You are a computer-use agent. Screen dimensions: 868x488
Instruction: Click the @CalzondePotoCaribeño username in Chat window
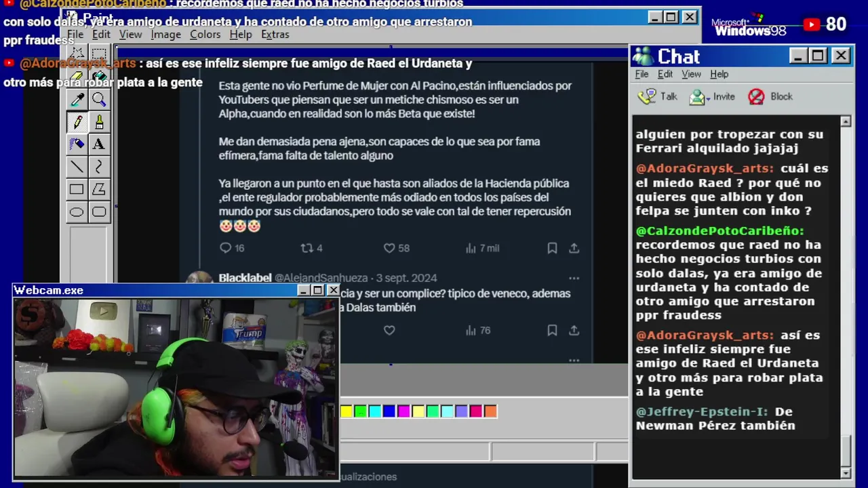pos(719,231)
